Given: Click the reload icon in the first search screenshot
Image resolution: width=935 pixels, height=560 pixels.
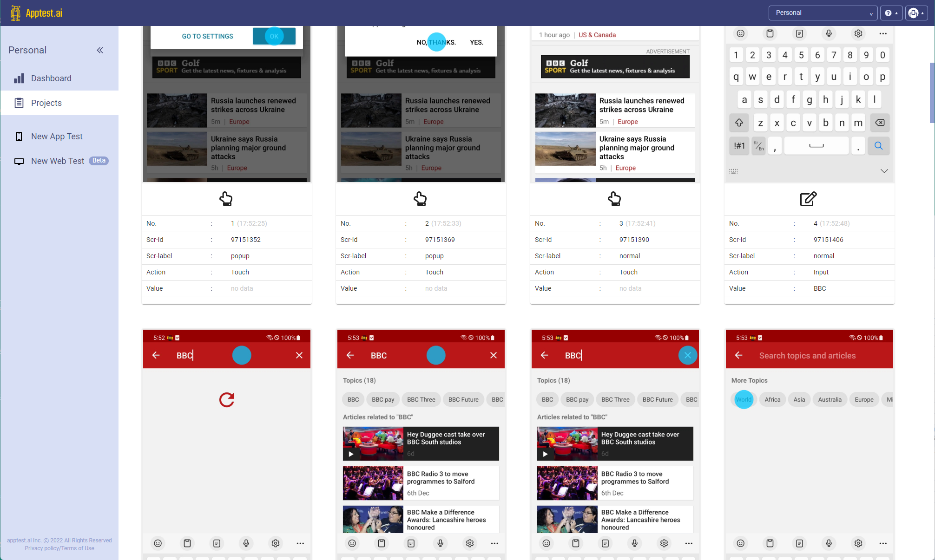Looking at the screenshot, I should (227, 399).
